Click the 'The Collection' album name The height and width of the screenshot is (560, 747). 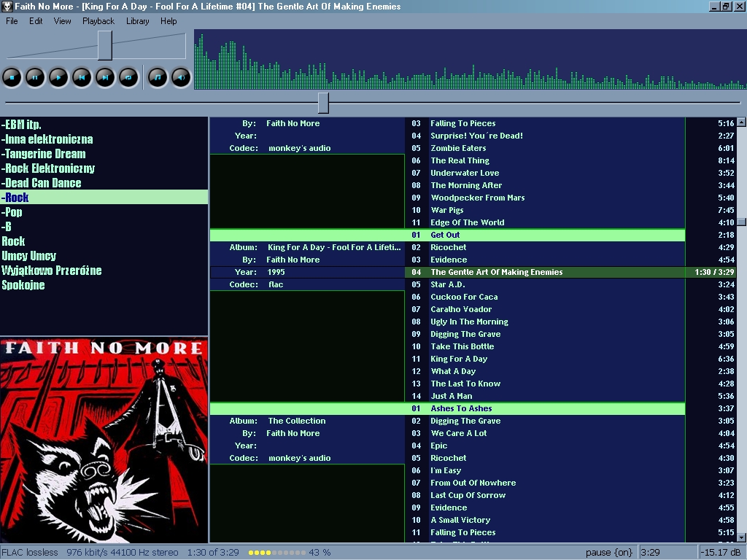pos(297,421)
